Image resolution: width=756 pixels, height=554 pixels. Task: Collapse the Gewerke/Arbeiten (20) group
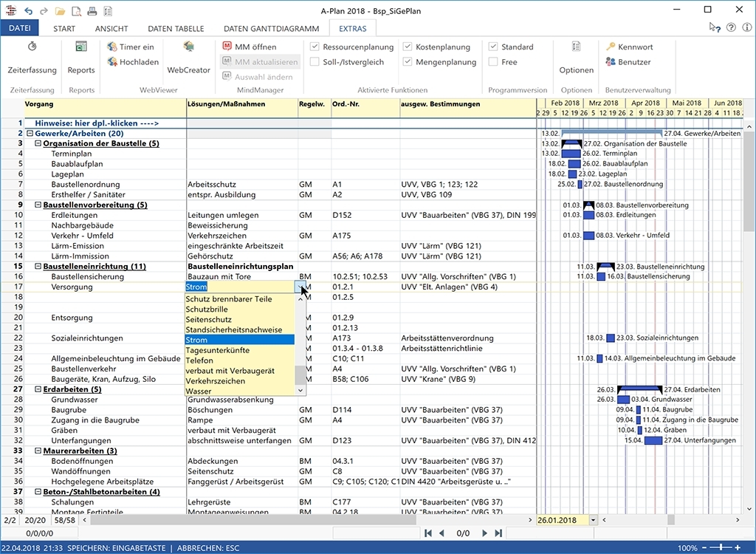click(30, 133)
